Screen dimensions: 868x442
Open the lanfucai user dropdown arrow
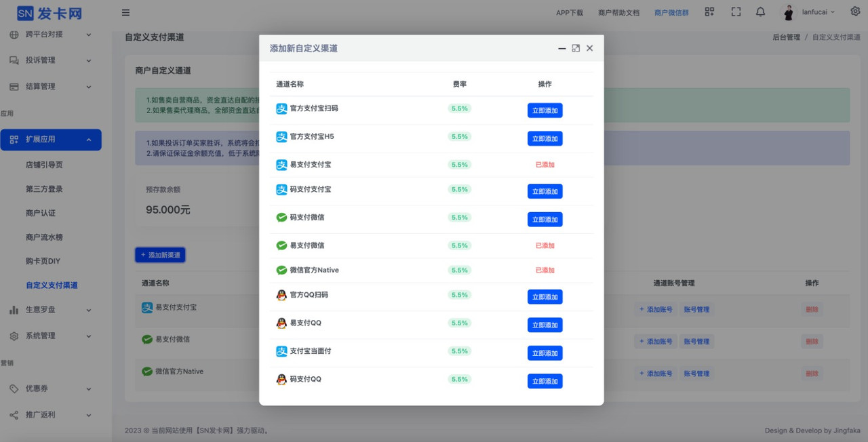(x=833, y=12)
